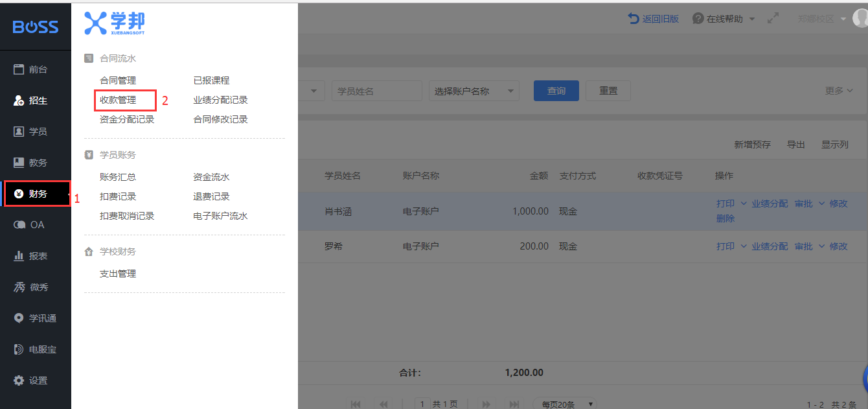868x409 pixels.
Task: Click the 学校财务 section icon
Action: (x=89, y=251)
